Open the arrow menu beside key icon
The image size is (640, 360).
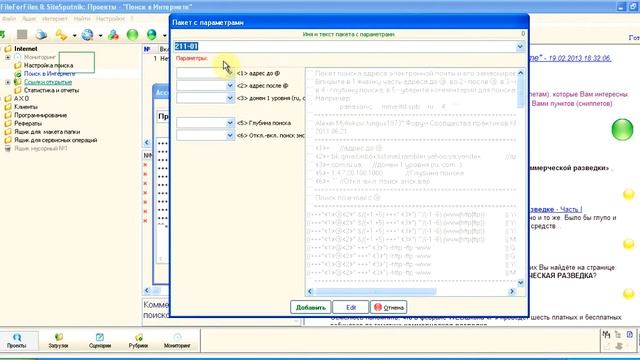point(74,36)
